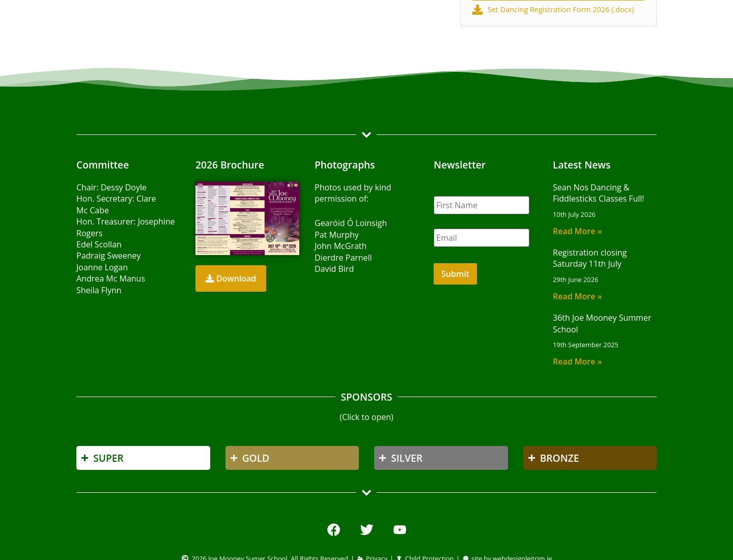This screenshot has height=560, width=733.
Task: Click the Latest News heading
Action: 581,165
